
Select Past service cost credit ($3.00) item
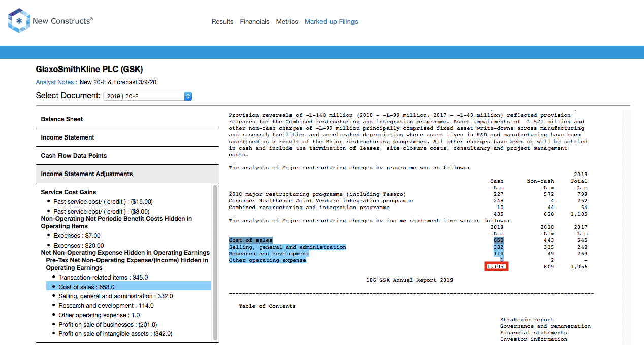pyautogui.click(x=102, y=212)
